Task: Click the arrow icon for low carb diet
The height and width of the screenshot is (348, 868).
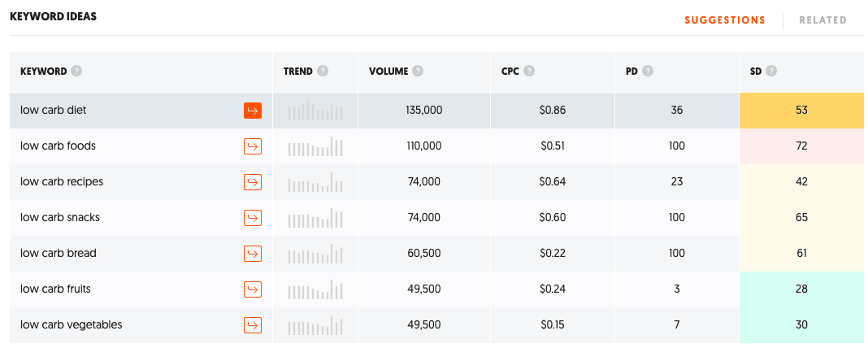Action: click(253, 111)
